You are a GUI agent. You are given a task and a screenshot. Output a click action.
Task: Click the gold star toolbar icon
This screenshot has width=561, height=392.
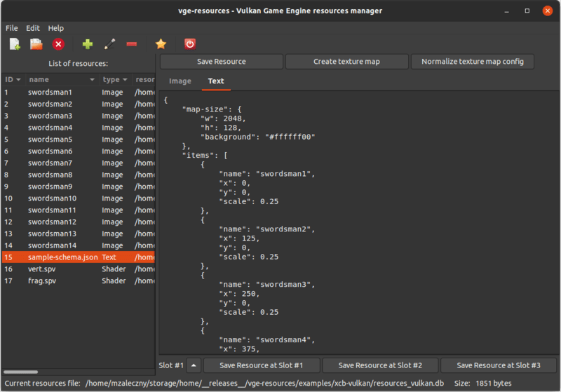161,44
